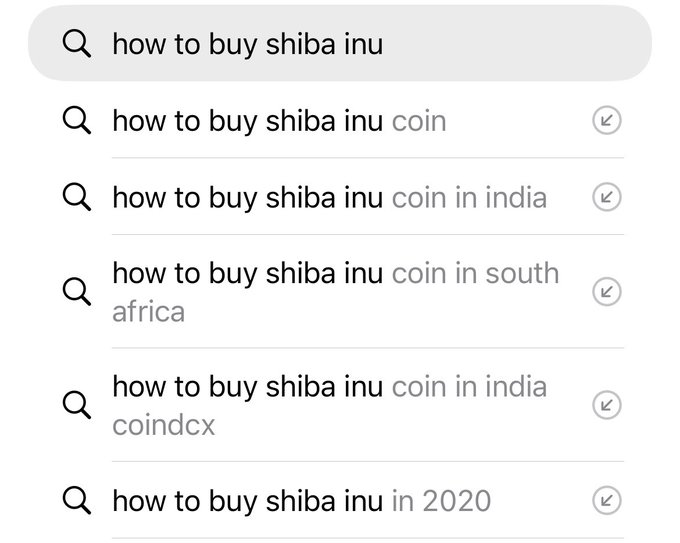Select suggestion 'how to buy shiba inu coin'
The width and height of the screenshot is (680, 543).
coord(279,121)
